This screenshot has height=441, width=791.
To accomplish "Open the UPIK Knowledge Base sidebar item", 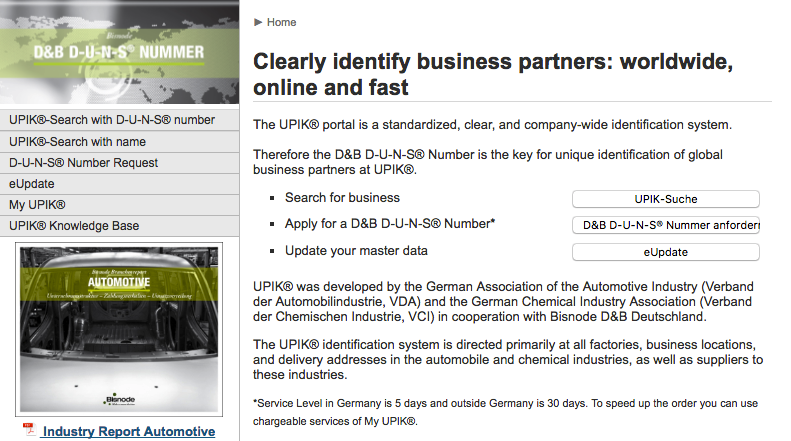I will 74,226.
